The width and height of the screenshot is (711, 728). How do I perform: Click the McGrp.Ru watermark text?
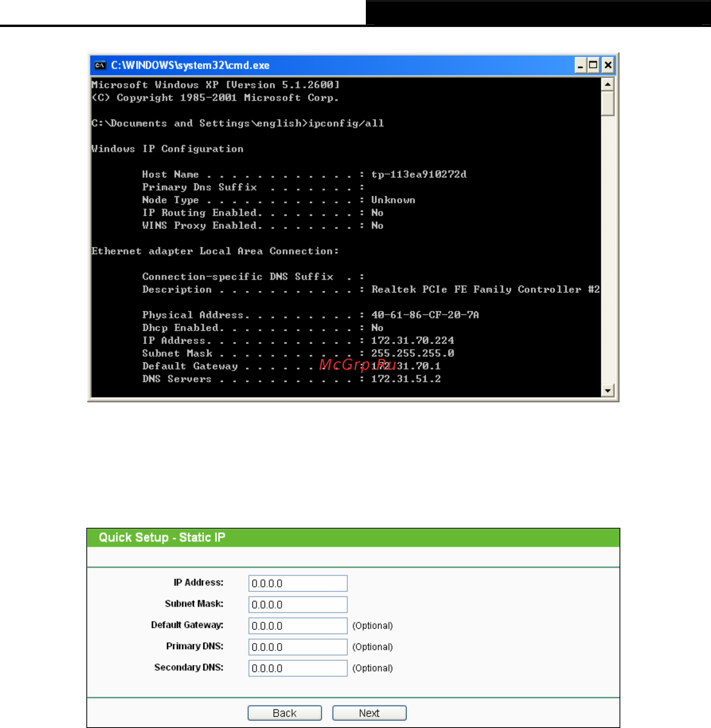(x=358, y=364)
